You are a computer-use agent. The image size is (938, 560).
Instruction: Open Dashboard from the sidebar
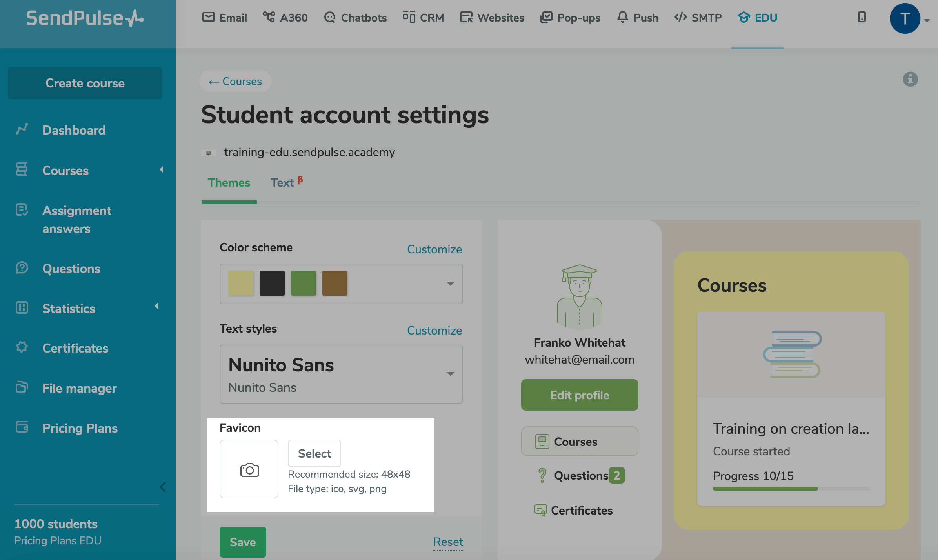[74, 130]
